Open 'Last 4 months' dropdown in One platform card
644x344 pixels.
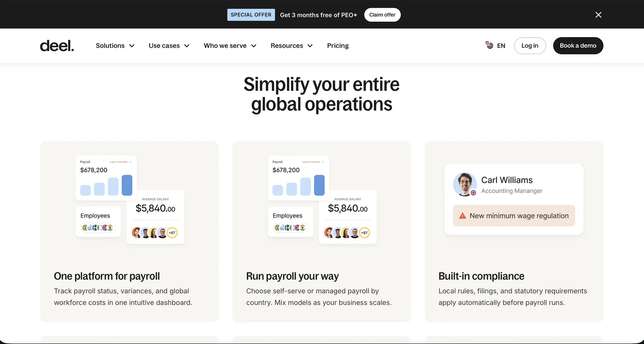121,162
